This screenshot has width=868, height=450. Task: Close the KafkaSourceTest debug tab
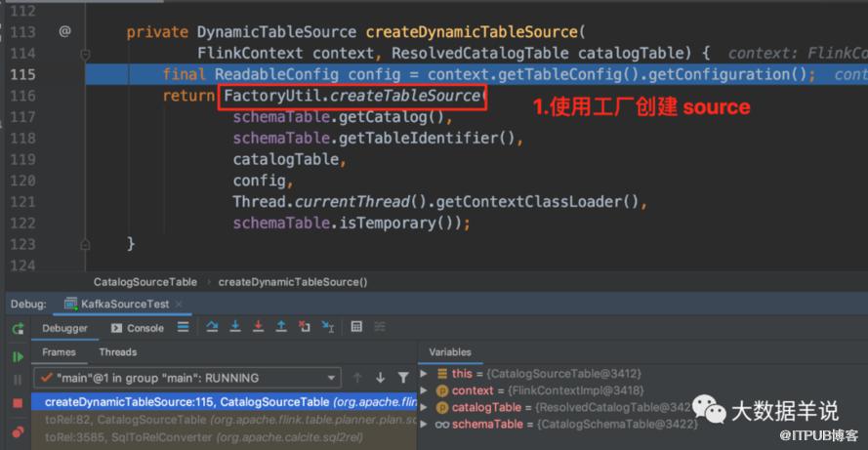(179, 304)
